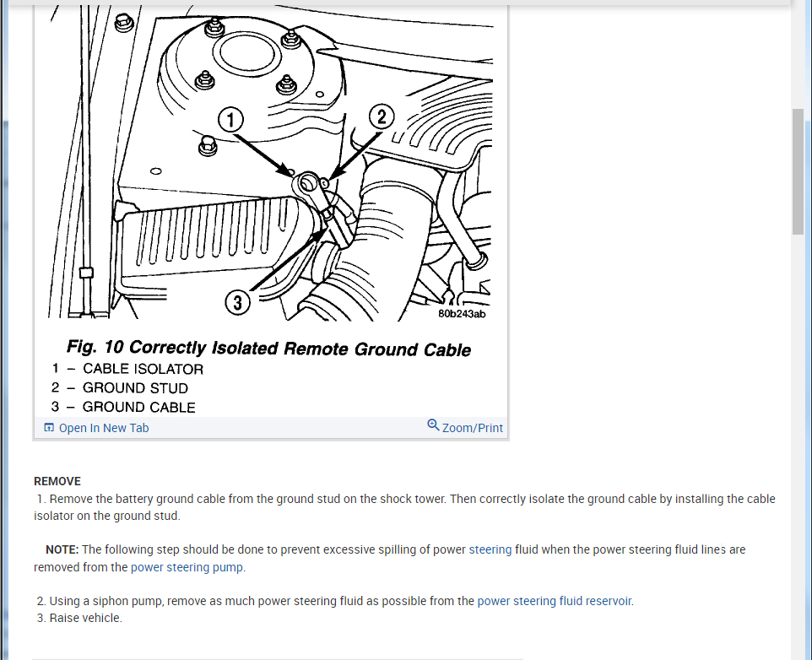Click the 80b243ab image code label
Screen dimensions: 812x660
(462, 314)
